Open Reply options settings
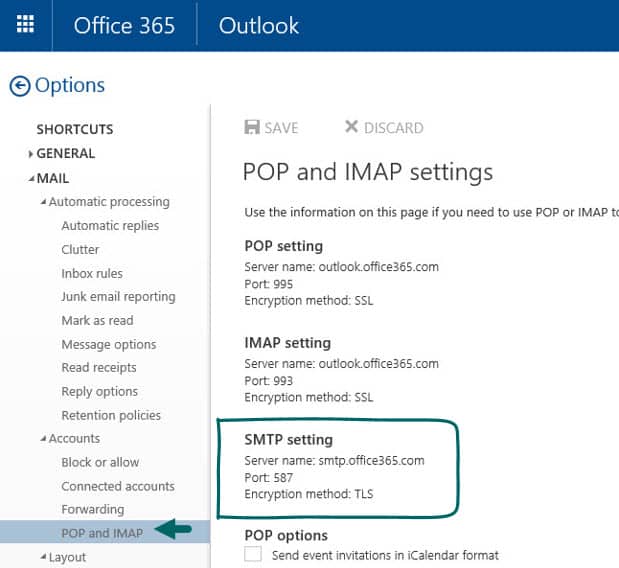 pyautogui.click(x=99, y=392)
